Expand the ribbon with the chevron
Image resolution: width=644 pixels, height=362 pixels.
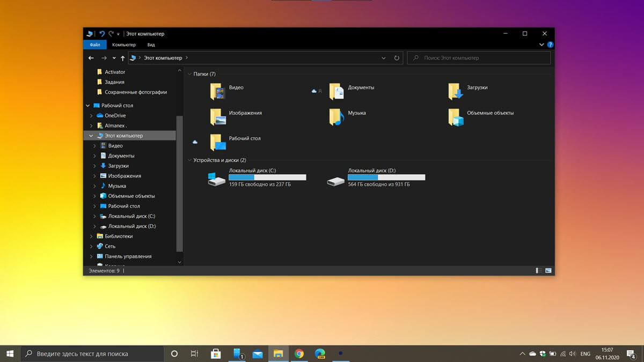pyautogui.click(x=541, y=45)
